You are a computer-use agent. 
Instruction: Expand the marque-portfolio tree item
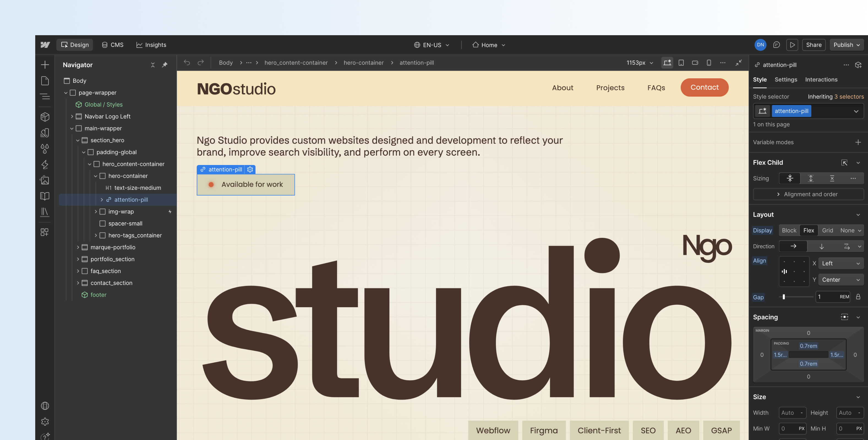78,247
